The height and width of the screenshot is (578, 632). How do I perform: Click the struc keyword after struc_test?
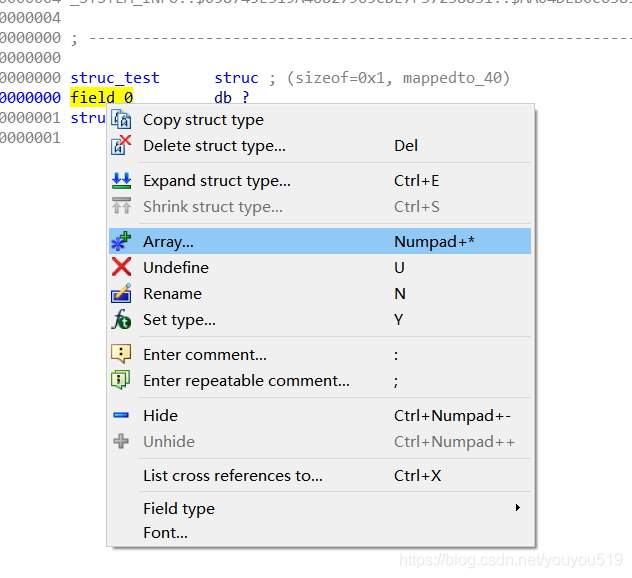(236, 77)
